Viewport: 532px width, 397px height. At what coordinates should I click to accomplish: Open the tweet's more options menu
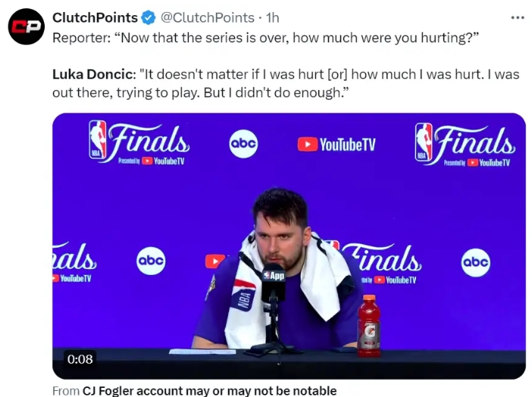[518, 17]
